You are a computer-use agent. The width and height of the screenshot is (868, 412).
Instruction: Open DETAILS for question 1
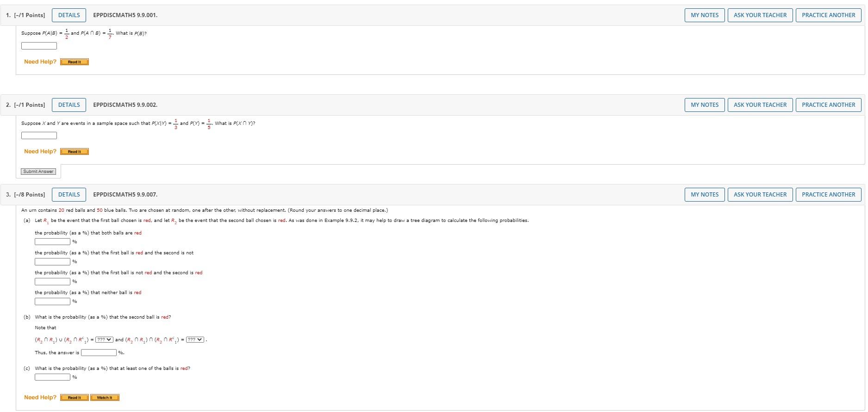click(69, 15)
